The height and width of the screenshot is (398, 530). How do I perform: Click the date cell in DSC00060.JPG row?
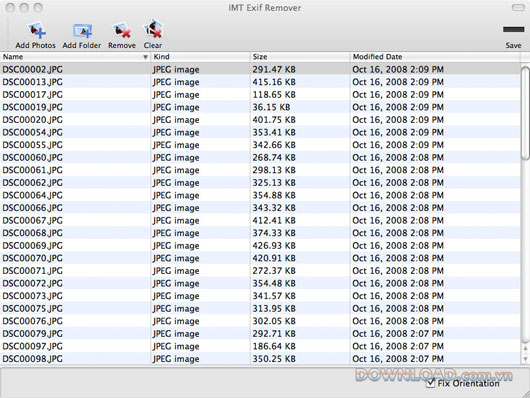(x=398, y=157)
